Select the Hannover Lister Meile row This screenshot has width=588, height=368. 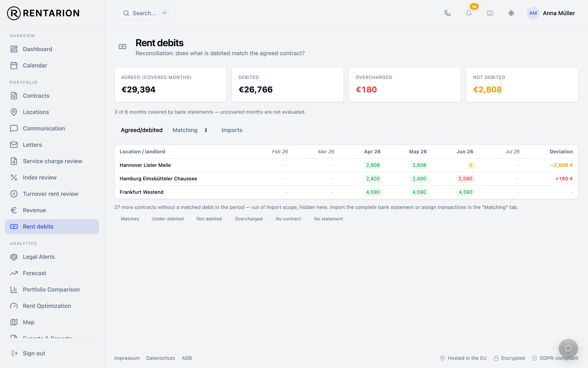coord(346,165)
